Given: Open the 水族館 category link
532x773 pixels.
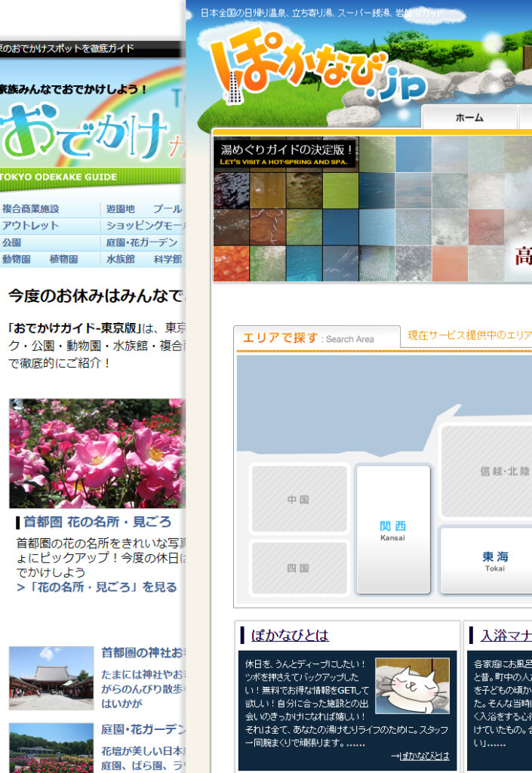Looking at the screenshot, I should coord(120,259).
